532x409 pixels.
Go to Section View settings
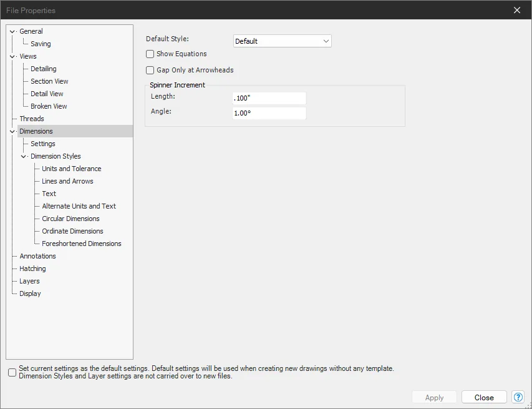49,81
